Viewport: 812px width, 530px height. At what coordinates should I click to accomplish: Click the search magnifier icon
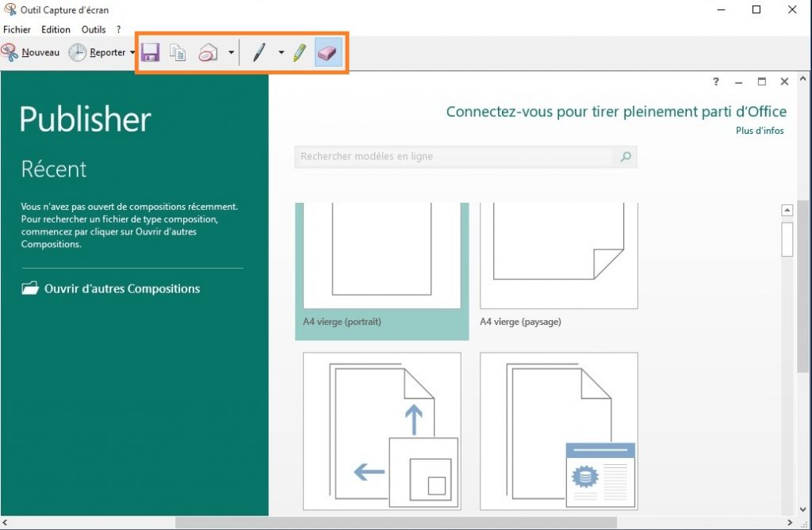[x=626, y=156]
